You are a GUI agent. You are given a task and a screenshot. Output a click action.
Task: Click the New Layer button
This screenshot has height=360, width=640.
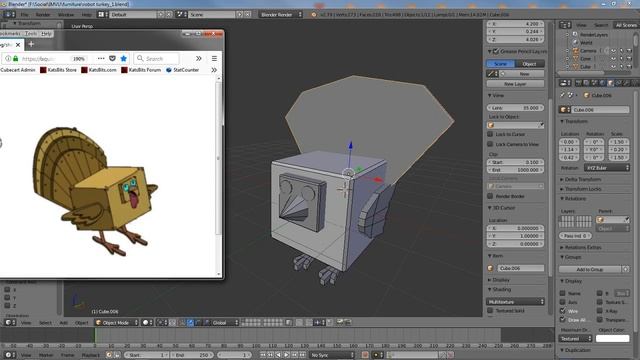tap(515, 84)
